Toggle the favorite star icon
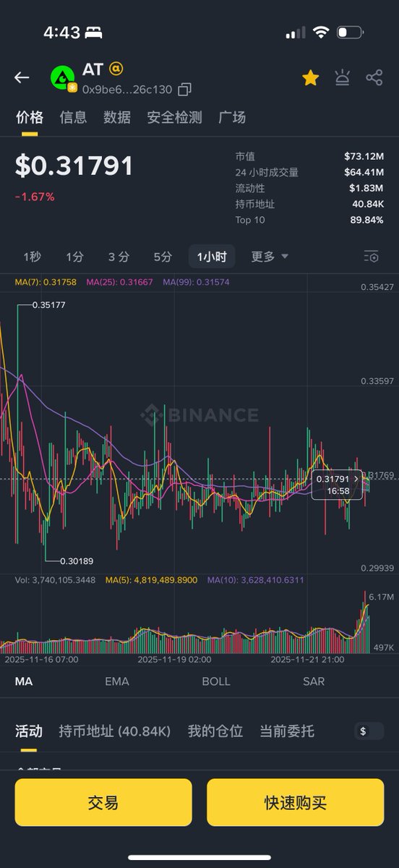399x868 pixels. (310, 78)
